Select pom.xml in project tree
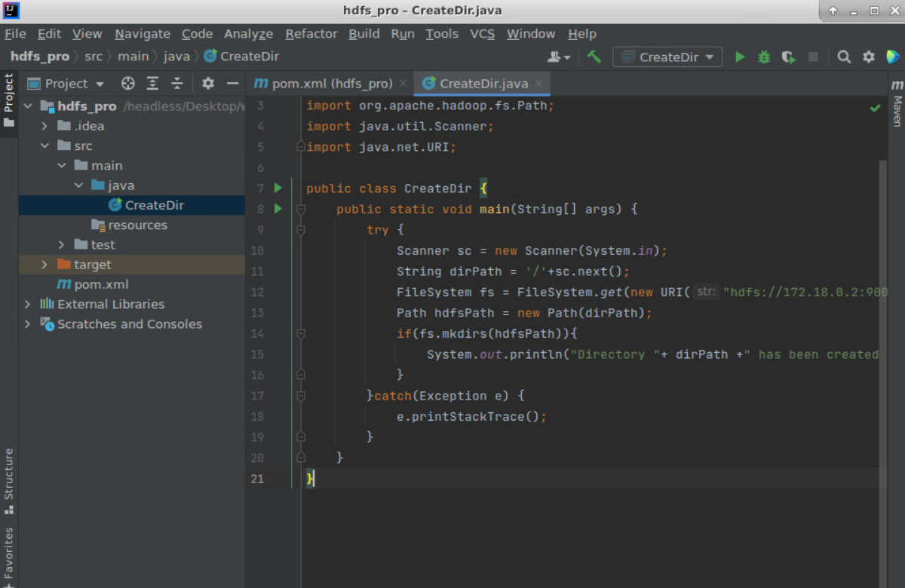This screenshot has height=588, width=905. [x=101, y=285]
